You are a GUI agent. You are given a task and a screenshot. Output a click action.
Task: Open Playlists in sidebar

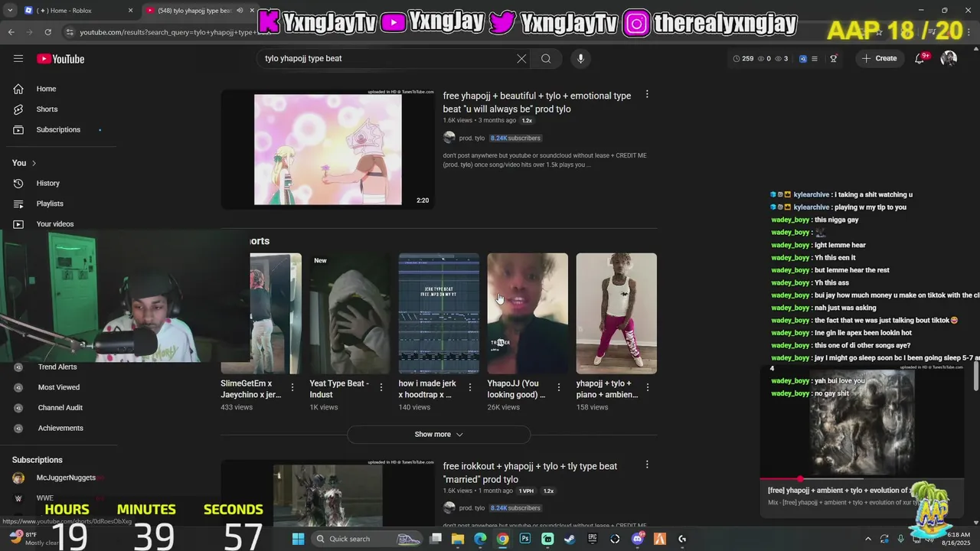click(x=50, y=204)
